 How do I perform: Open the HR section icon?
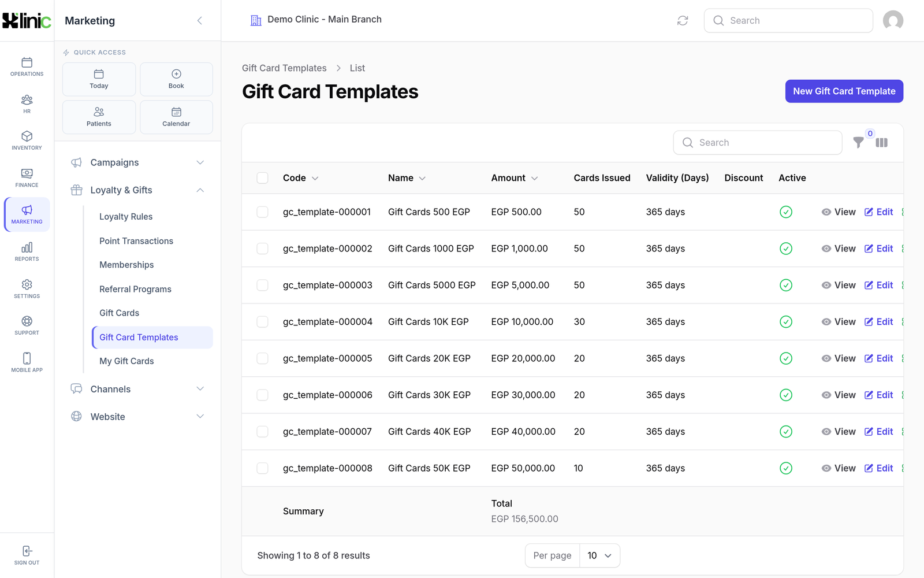[x=27, y=104]
